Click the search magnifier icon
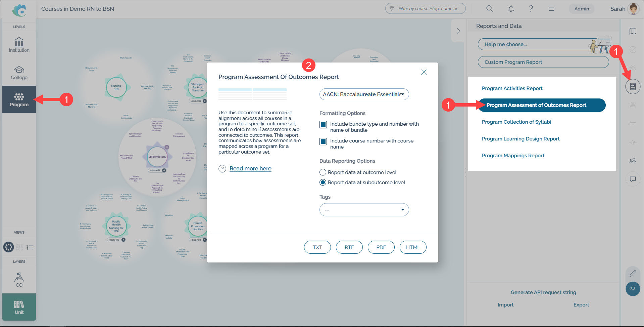Image resolution: width=644 pixels, height=327 pixels. point(489,9)
